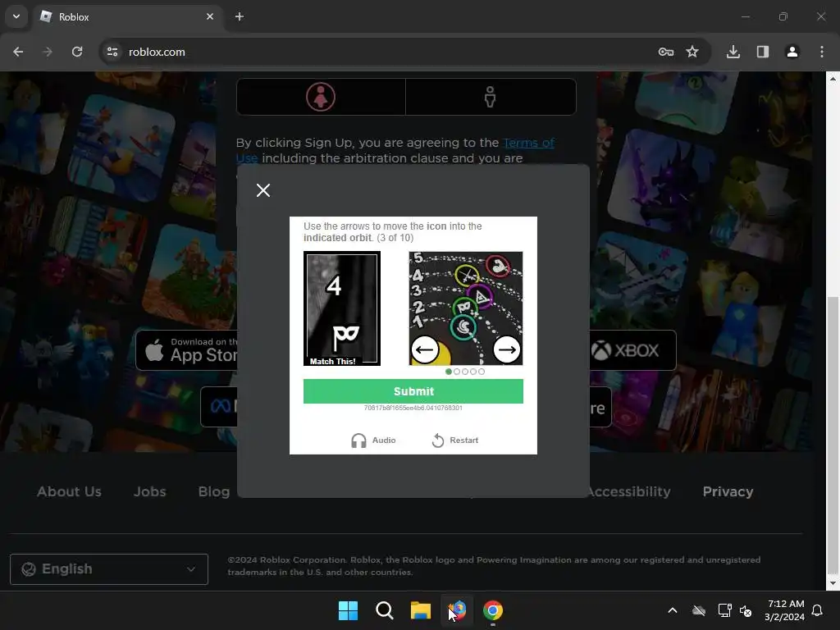The image size is (840, 630).
Task: Open the Privacy footer link
Action: pos(728,491)
